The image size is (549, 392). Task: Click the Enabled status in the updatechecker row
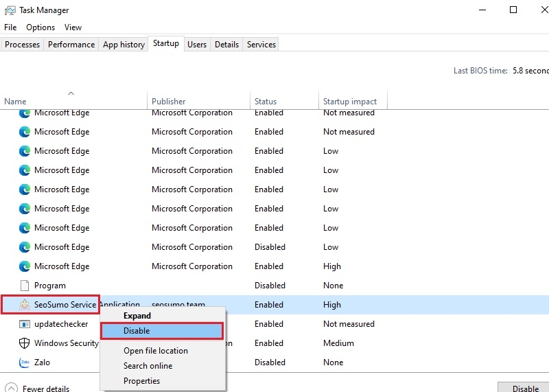268,324
